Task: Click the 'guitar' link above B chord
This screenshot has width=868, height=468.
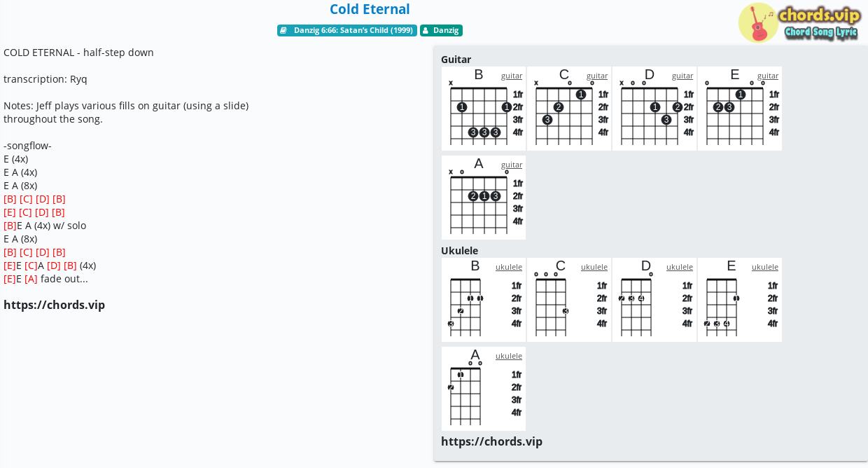Action: [512, 76]
